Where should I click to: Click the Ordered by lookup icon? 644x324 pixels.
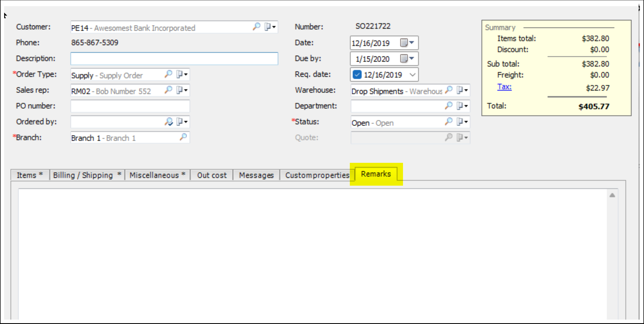pyautogui.click(x=169, y=122)
